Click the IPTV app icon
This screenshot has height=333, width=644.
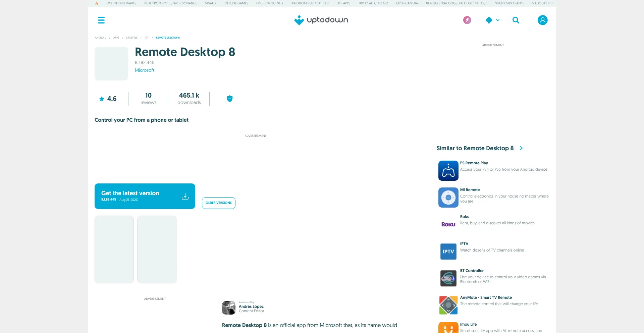(448, 252)
